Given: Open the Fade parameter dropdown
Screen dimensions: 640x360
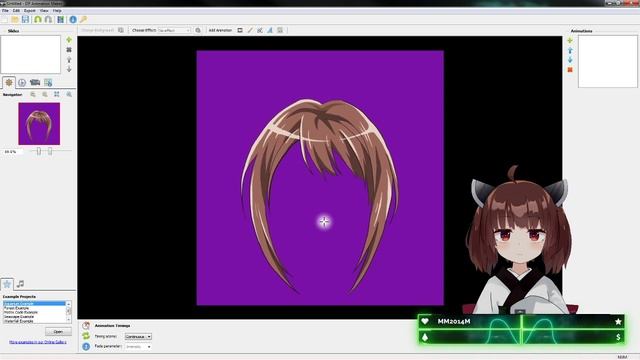Looking at the screenshot, I should [x=138, y=347].
